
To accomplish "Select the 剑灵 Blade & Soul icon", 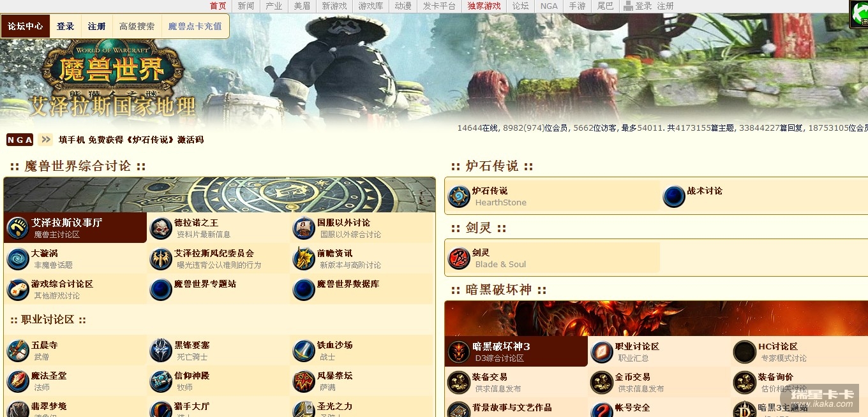I will pos(459,258).
